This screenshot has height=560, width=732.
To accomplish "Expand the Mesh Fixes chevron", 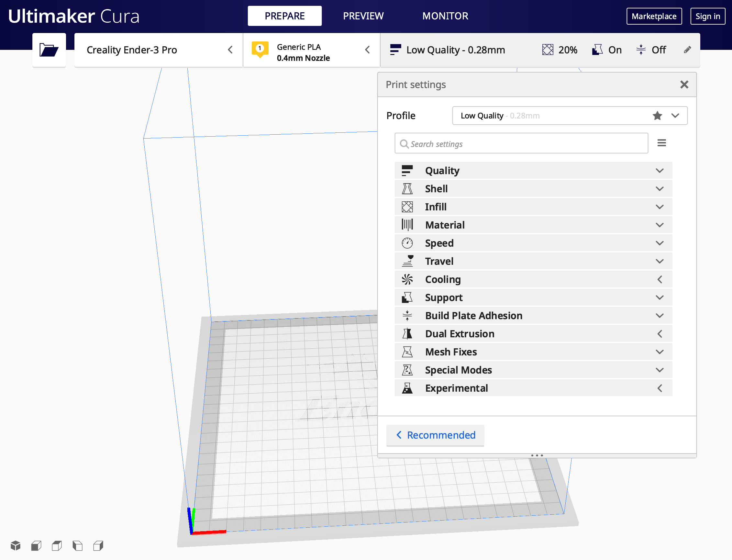I will coord(660,352).
